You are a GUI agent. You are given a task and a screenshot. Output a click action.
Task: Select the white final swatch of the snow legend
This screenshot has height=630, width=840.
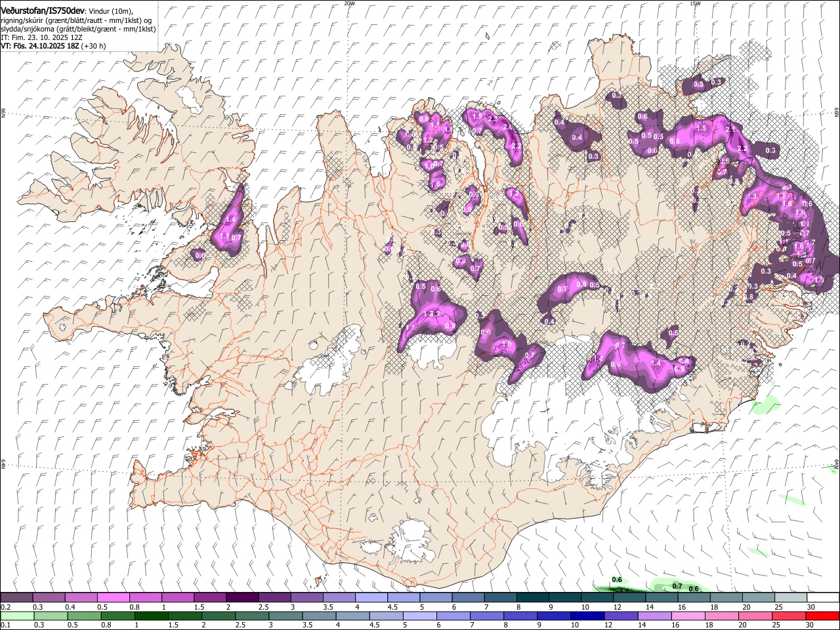[x=823, y=598]
